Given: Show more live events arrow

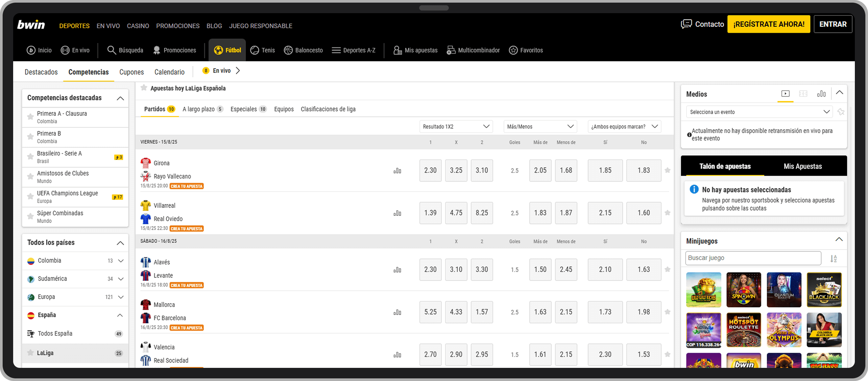Looking at the screenshot, I should pyautogui.click(x=238, y=71).
